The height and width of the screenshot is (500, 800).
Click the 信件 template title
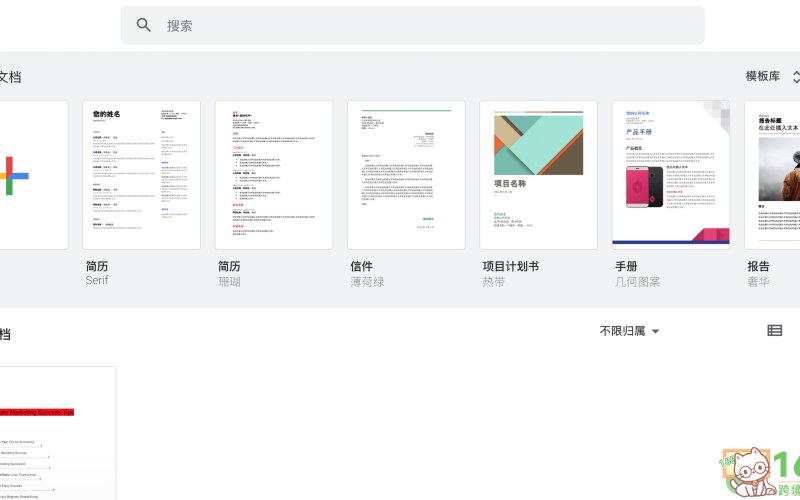click(x=362, y=266)
